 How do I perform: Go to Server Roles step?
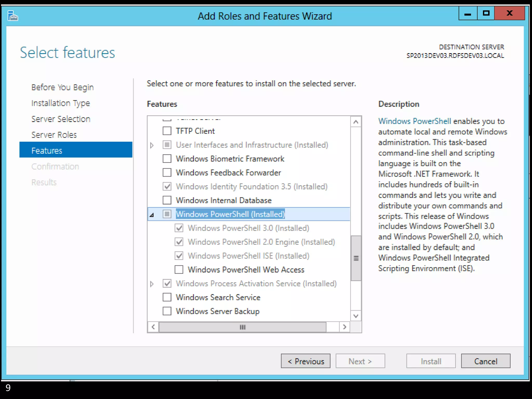(54, 135)
